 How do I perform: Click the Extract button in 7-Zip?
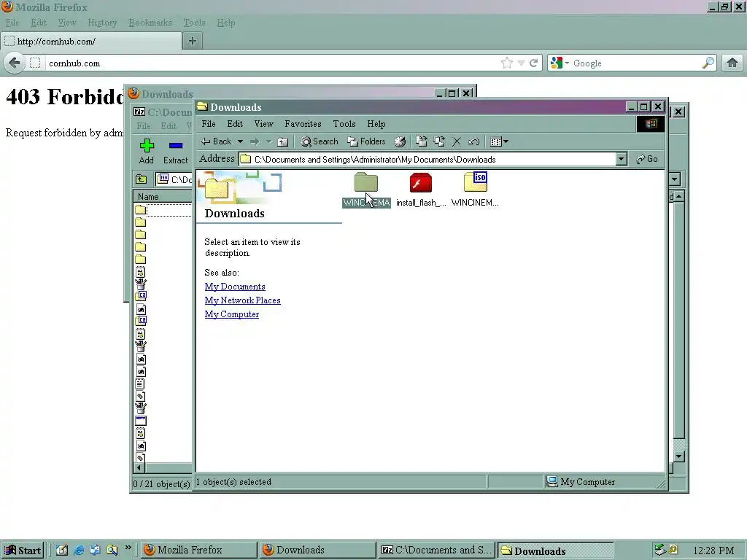click(175, 152)
